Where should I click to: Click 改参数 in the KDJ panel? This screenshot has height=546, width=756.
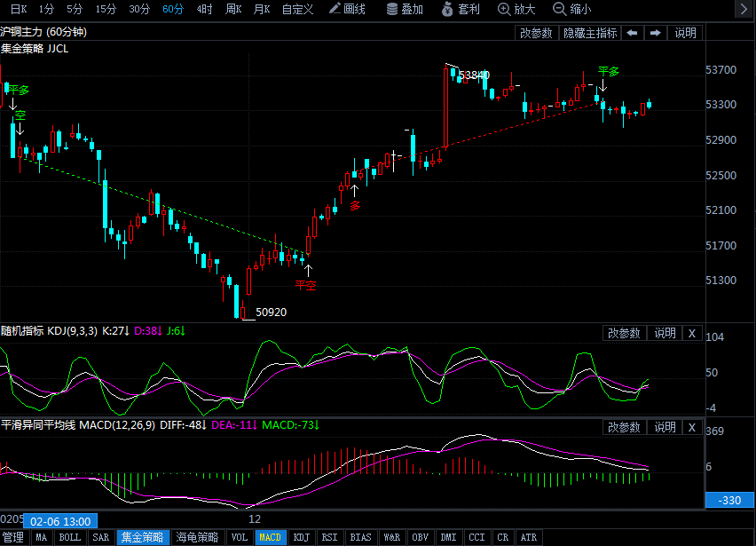[624, 333]
